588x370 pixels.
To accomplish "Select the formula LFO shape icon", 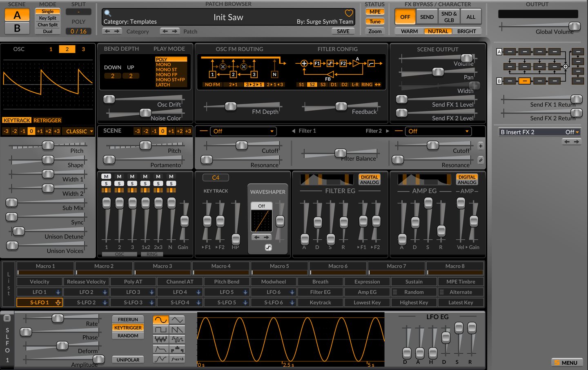I will 177,359.
